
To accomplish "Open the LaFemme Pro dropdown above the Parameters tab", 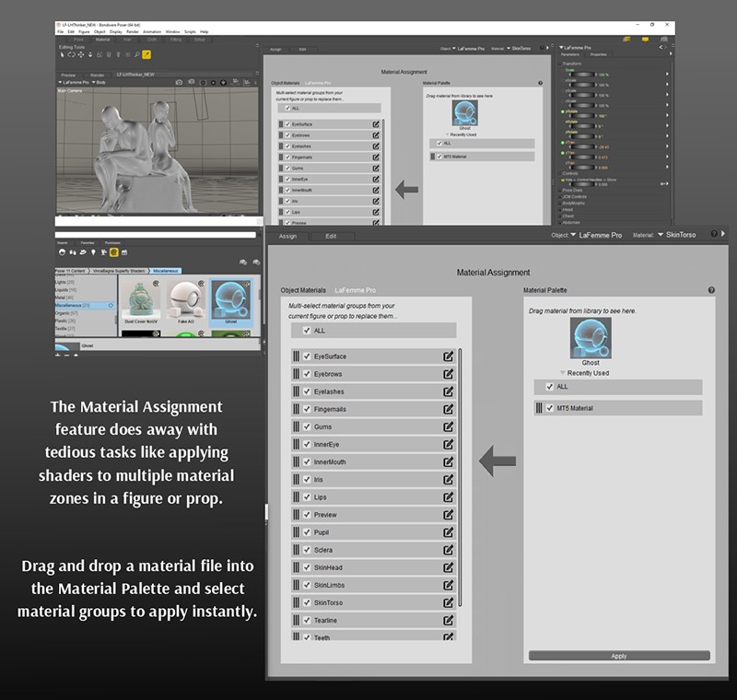I will (x=575, y=48).
